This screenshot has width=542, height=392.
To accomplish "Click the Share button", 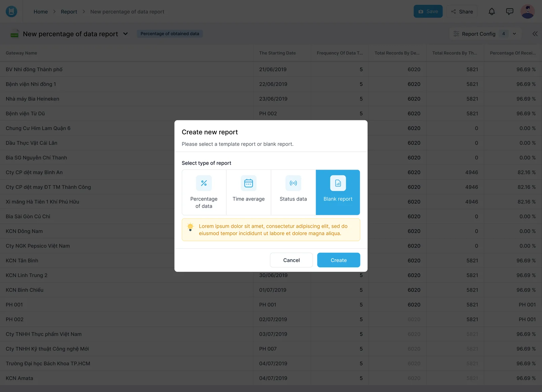I will [x=462, y=12].
